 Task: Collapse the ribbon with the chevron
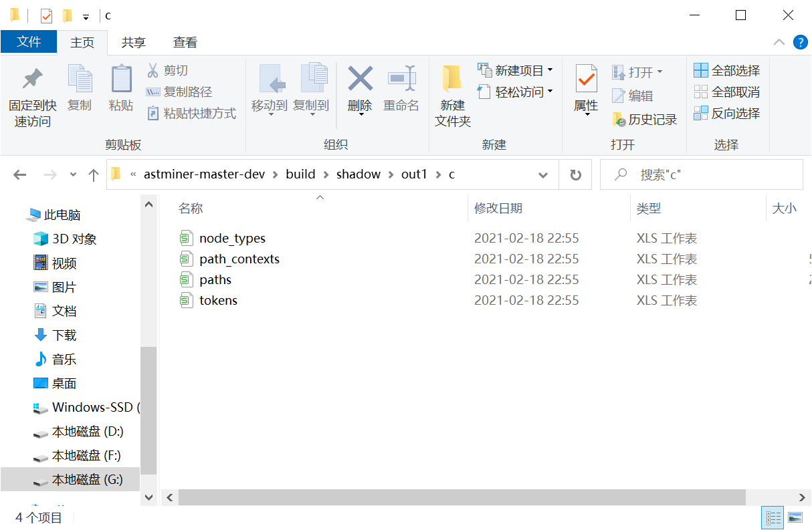(779, 42)
